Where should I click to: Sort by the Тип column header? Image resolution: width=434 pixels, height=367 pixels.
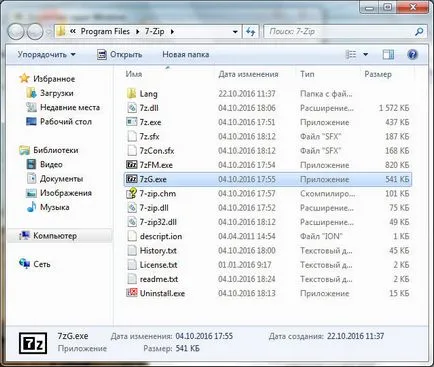pos(307,74)
